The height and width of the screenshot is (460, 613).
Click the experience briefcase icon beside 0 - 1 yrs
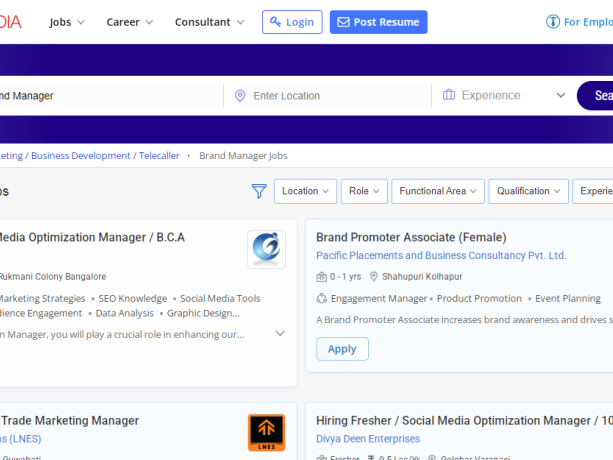[x=321, y=277]
